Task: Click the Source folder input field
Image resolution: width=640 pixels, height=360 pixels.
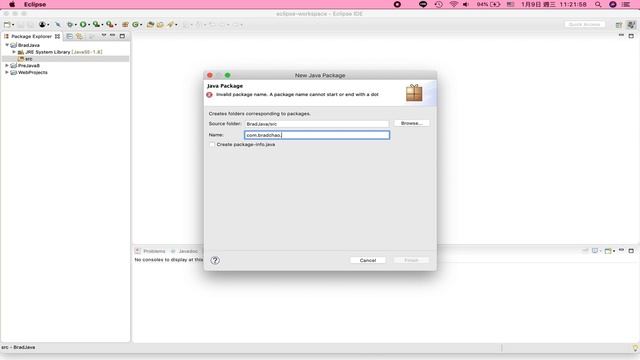Action: pyautogui.click(x=317, y=124)
